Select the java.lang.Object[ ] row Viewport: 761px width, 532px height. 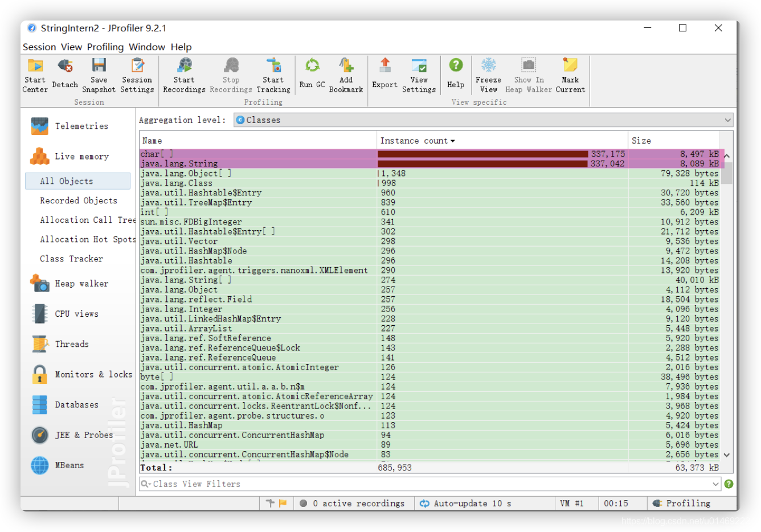coord(429,173)
